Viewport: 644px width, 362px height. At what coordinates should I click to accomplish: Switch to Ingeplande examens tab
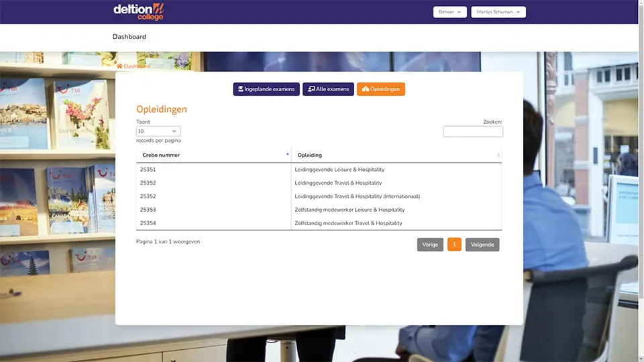(266, 89)
